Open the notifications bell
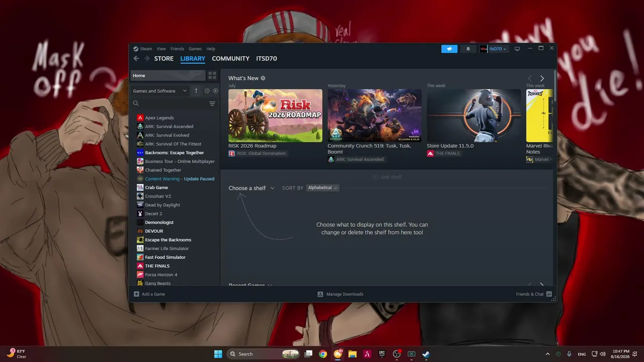 tap(468, 49)
